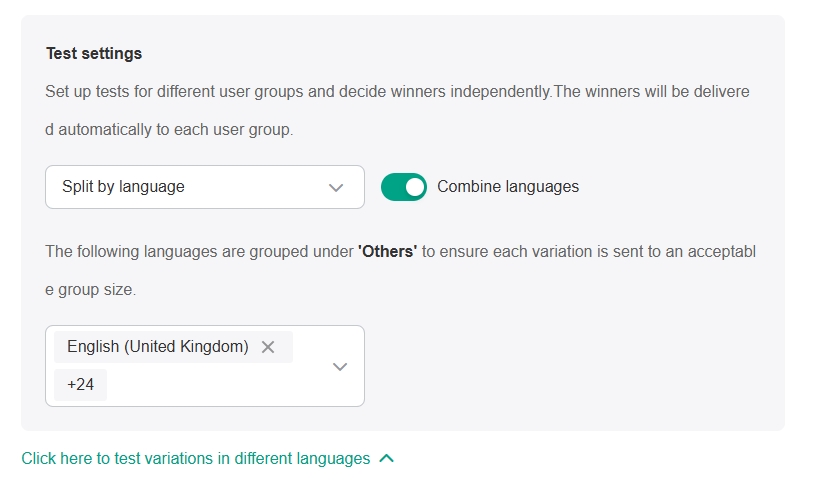The width and height of the screenshot is (831, 484).
Task: Click the up chevron beside the variations link
Action: 387,459
